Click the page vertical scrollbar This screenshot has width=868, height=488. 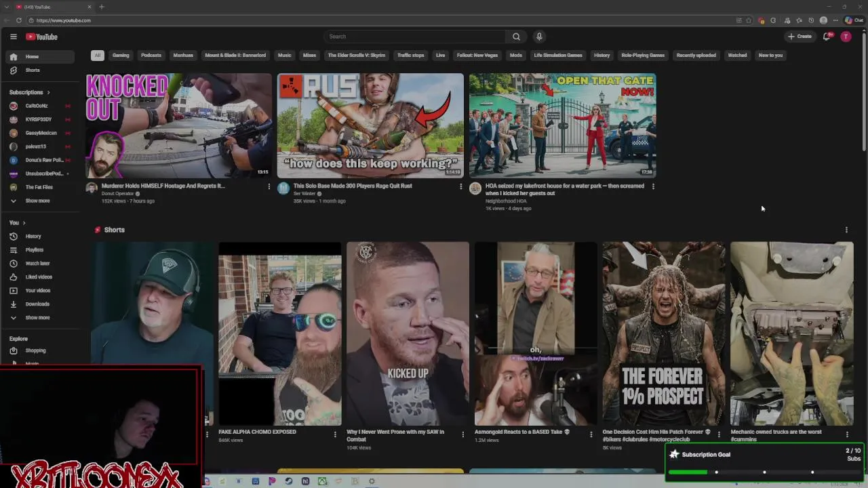tap(864, 91)
